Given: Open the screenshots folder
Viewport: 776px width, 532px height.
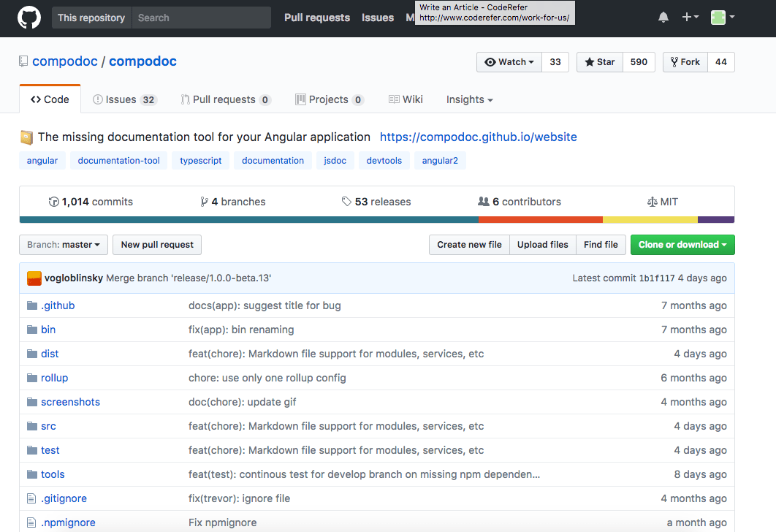Looking at the screenshot, I should (x=70, y=402).
